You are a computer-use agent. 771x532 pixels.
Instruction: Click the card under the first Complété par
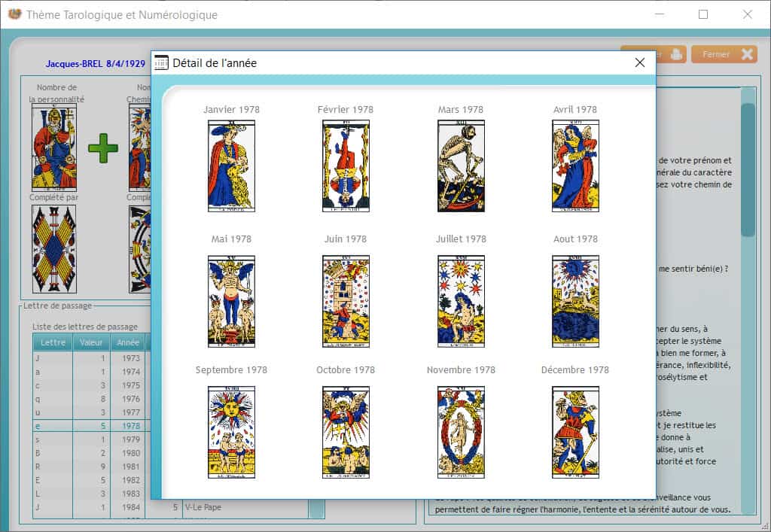tap(54, 249)
